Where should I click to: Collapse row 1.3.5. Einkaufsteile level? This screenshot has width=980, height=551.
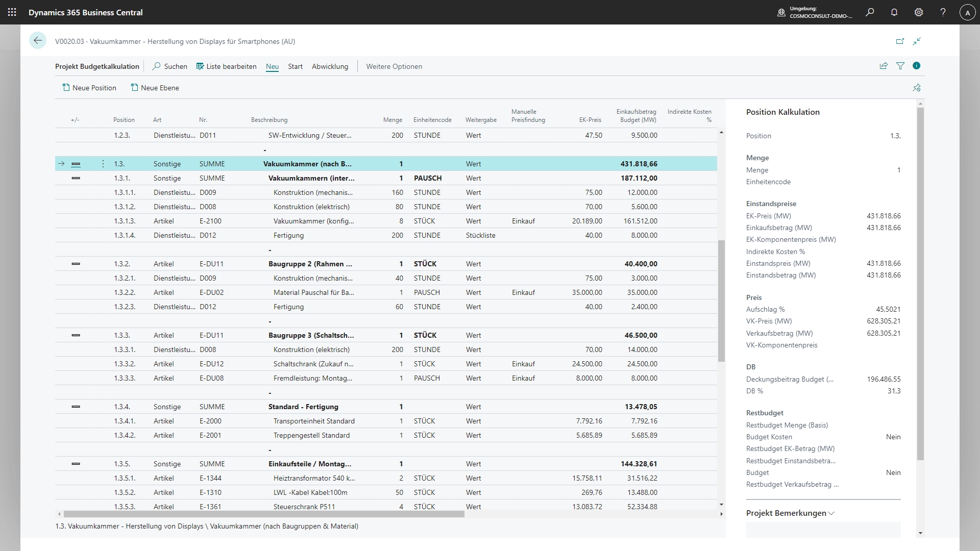76,464
